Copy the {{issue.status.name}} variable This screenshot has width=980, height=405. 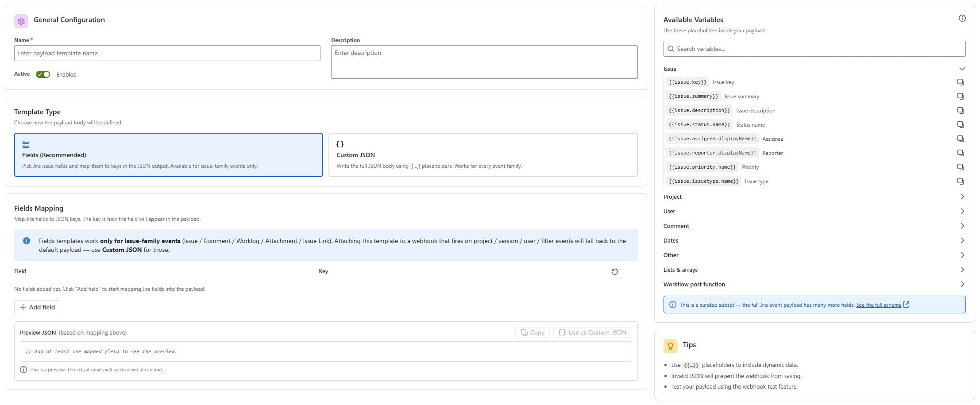[961, 125]
